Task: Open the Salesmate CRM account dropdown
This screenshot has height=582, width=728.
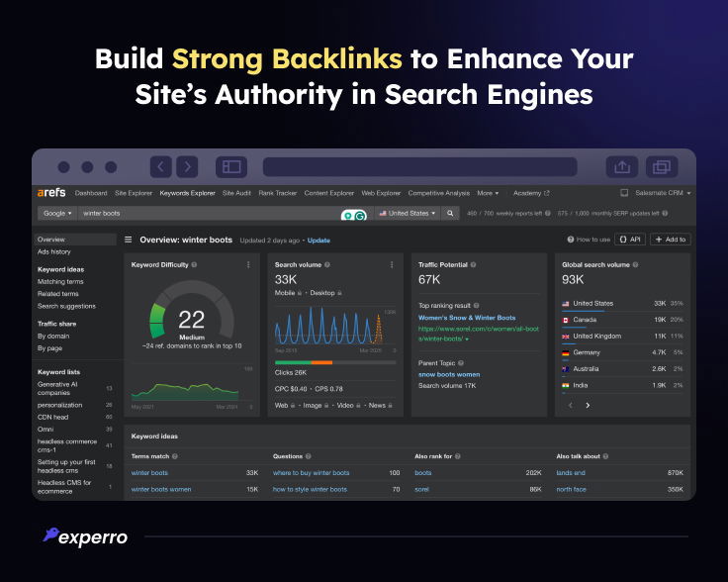Action: [x=663, y=193]
